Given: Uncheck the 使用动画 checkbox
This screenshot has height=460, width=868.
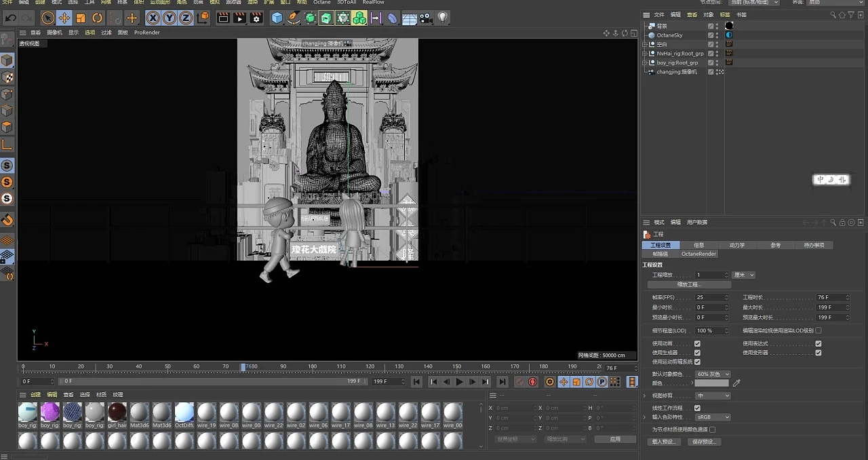Looking at the screenshot, I should [697, 344].
